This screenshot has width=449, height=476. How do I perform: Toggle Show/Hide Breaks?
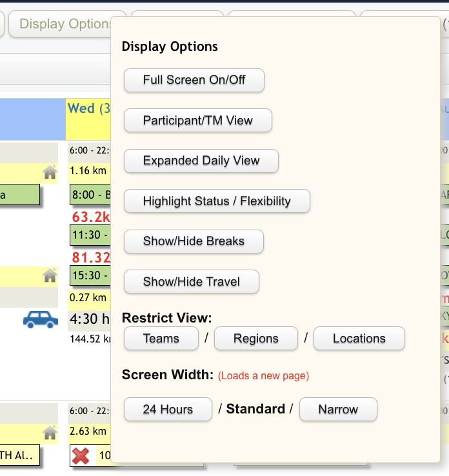tap(194, 241)
